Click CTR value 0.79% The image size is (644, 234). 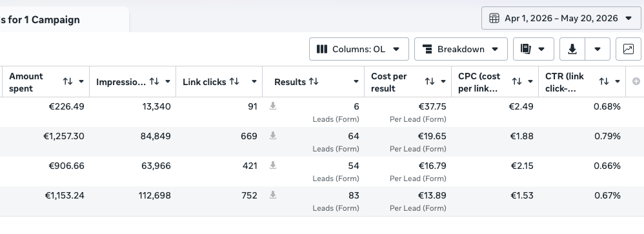pyautogui.click(x=607, y=136)
